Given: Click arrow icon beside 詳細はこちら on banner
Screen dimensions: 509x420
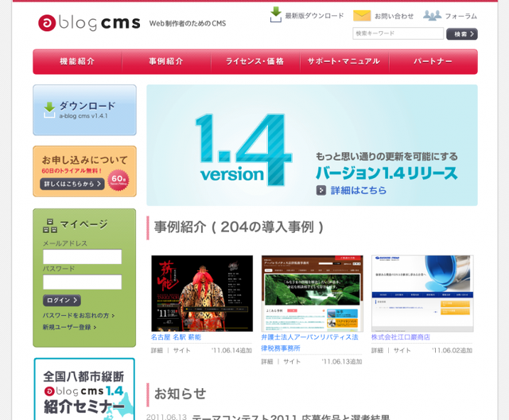Looking at the screenshot, I should tap(321, 190).
